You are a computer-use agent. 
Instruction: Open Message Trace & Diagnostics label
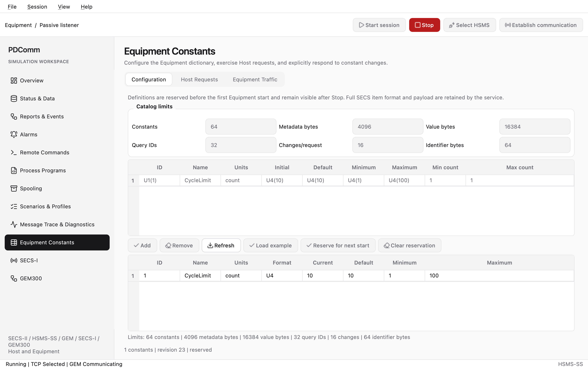click(x=57, y=225)
